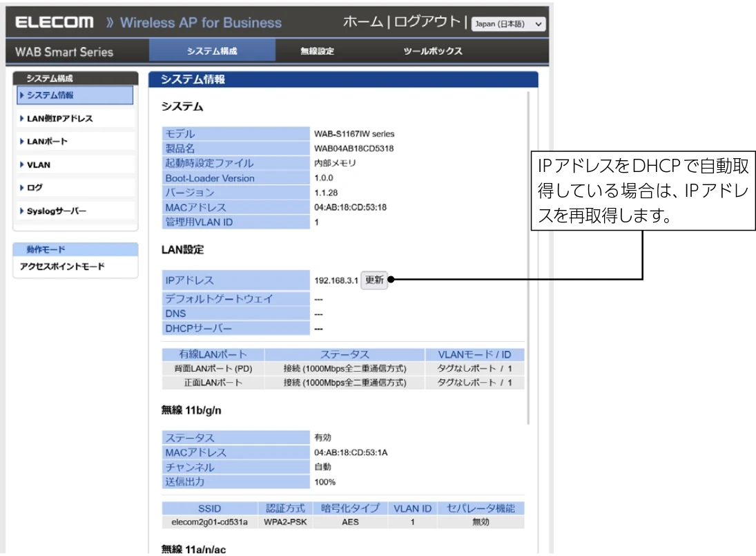The width and height of the screenshot is (756, 556).
Task: Click the MAC address 04:AB:18:CD:53:18
Action: (x=350, y=207)
